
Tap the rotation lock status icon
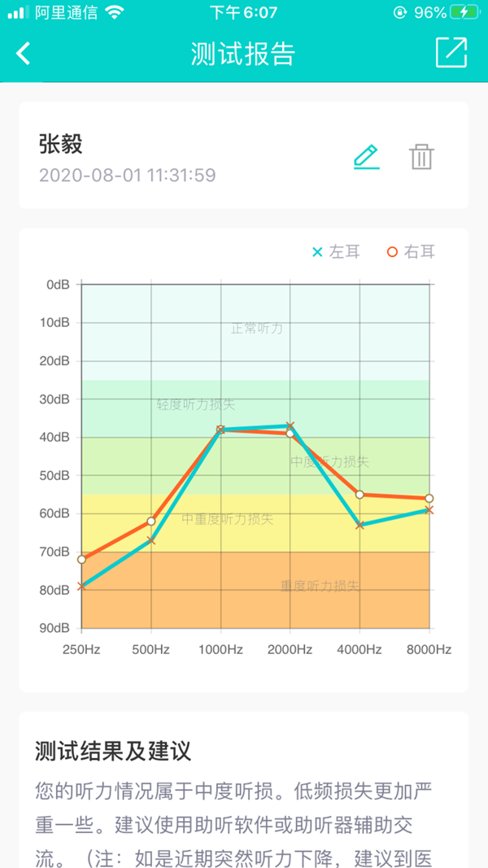(x=399, y=12)
